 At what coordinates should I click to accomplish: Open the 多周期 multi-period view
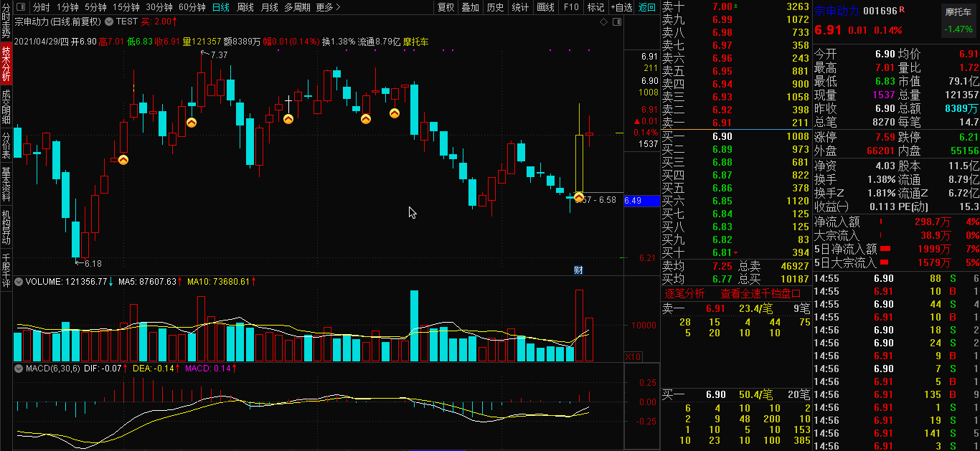pyautogui.click(x=298, y=7)
